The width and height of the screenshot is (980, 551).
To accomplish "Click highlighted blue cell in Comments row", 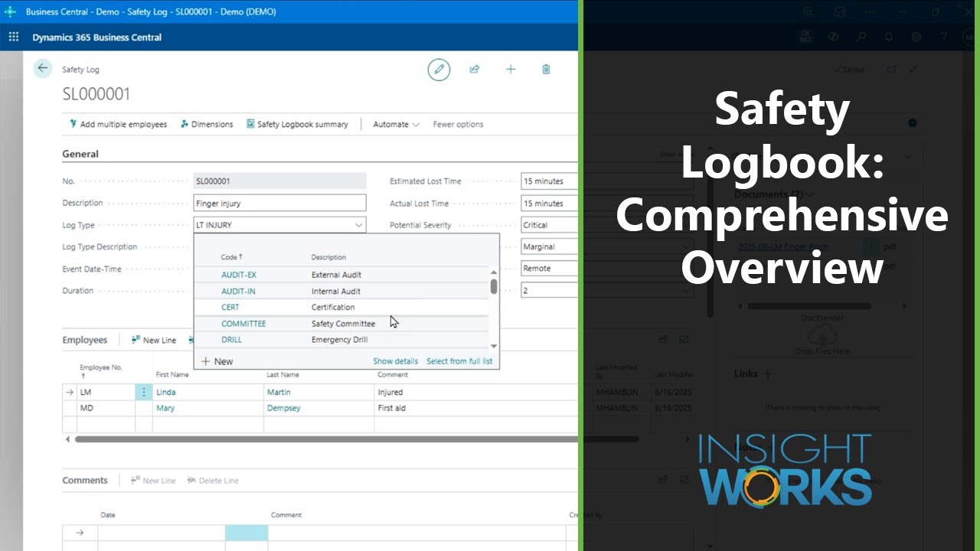I will point(247,533).
